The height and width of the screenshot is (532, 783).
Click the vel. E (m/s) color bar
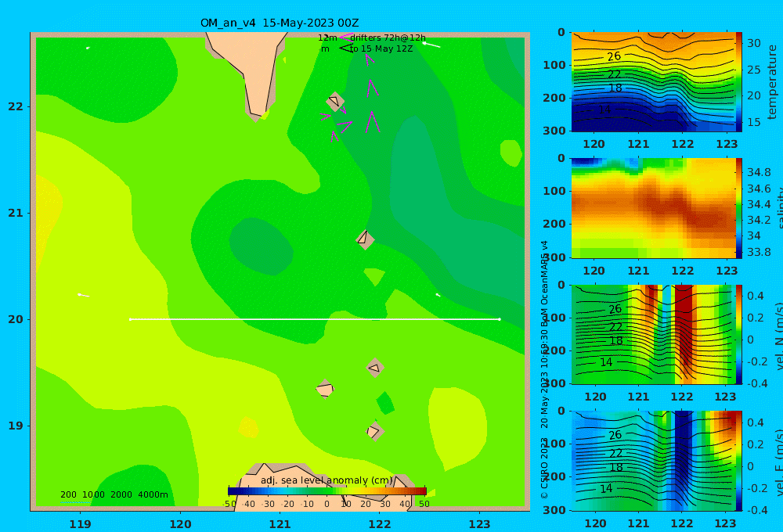pyautogui.click(x=738, y=461)
